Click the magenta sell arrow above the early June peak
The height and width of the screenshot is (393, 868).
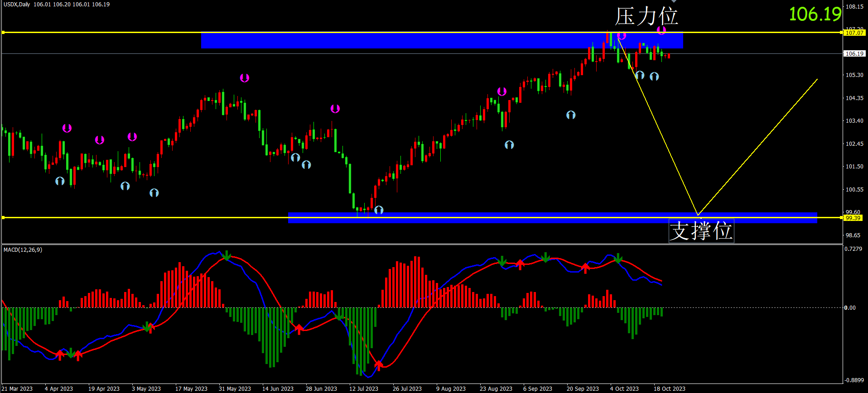245,78
